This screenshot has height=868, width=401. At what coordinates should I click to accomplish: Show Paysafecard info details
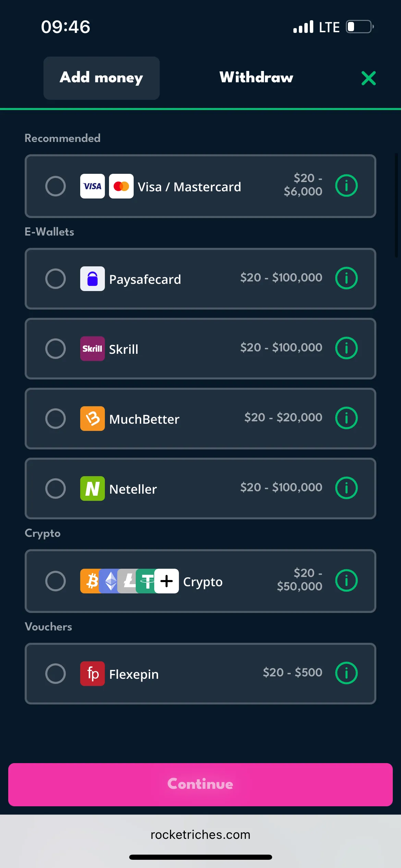pyautogui.click(x=346, y=278)
